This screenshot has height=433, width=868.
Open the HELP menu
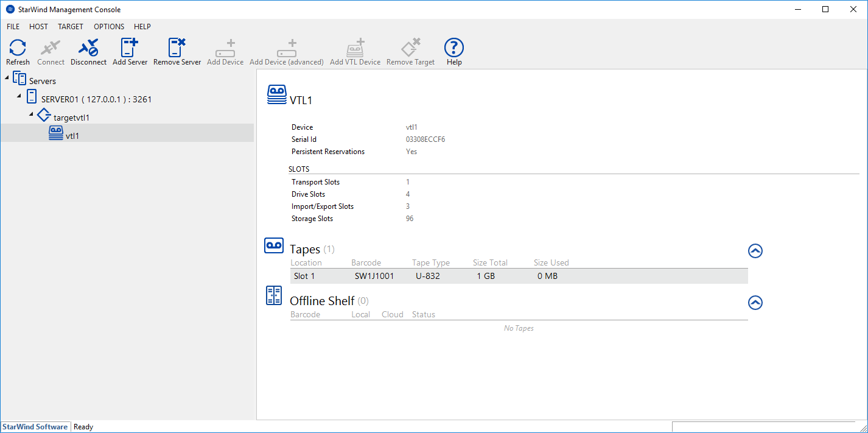coord(142,27)
